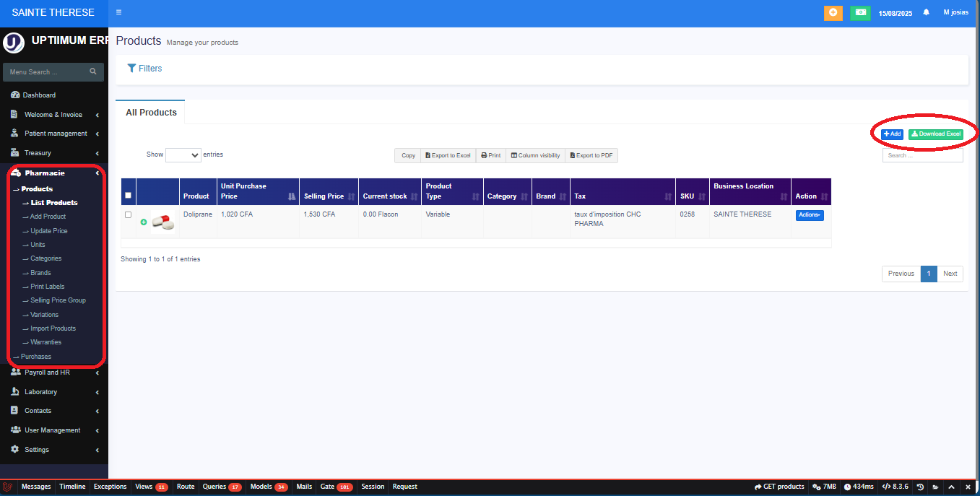This screenshot has height=496, width=980.
Task: Click the Print button
Action: (491, 155)
